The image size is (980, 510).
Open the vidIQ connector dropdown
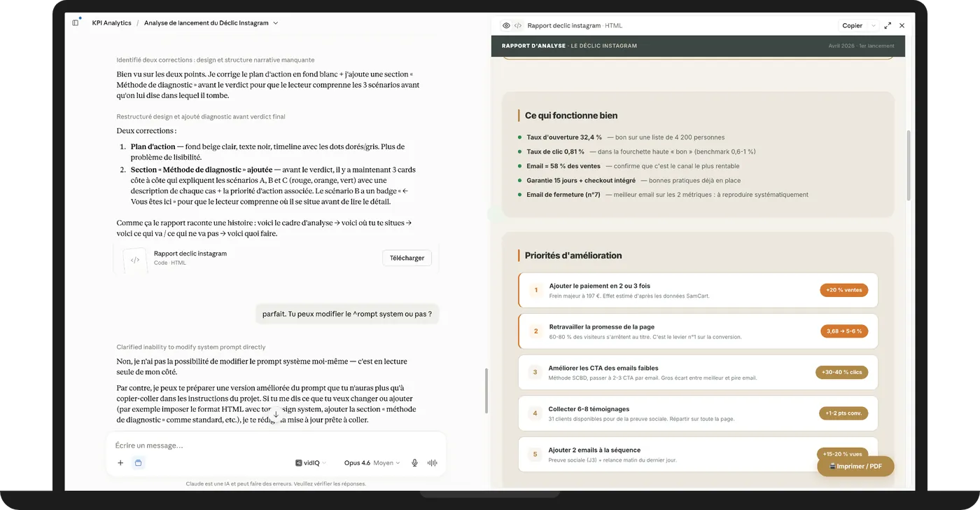point(311,463)
